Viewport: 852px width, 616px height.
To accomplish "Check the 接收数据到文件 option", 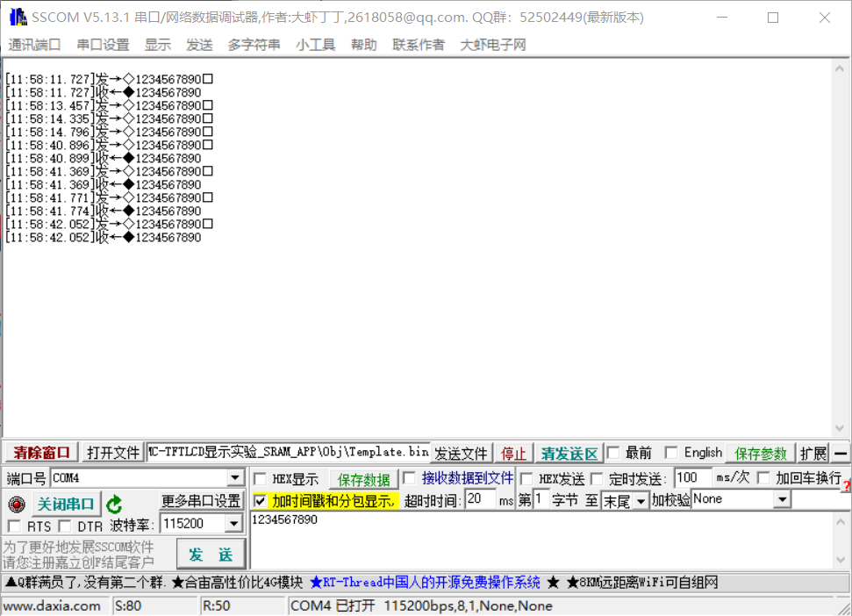I will 410,478.
